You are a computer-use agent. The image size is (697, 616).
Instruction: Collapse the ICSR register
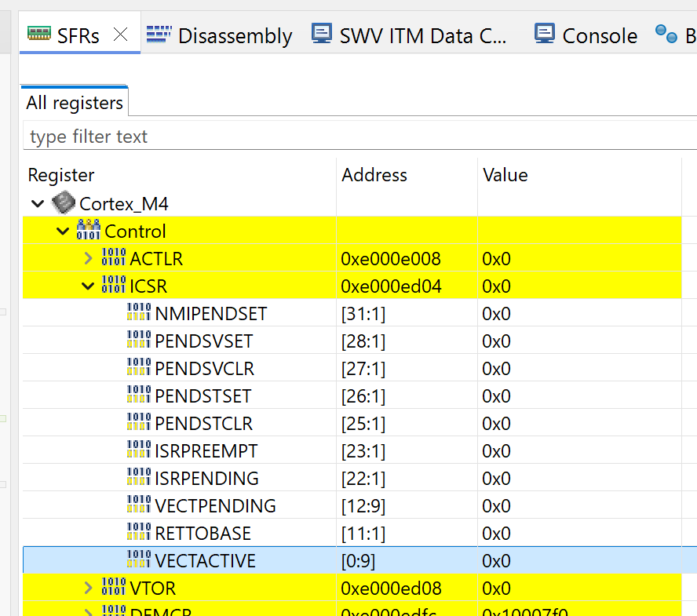(x=88, y=286)
